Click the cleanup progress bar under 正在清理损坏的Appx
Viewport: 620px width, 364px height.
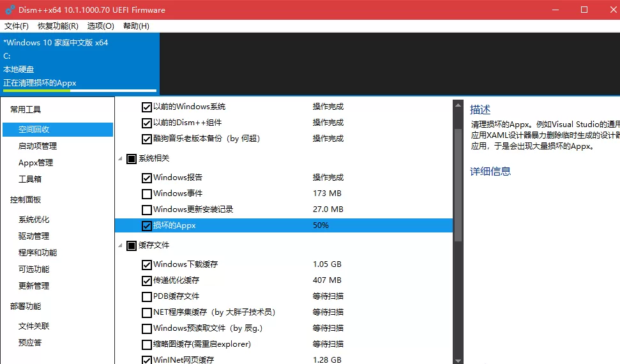[79, 91]
